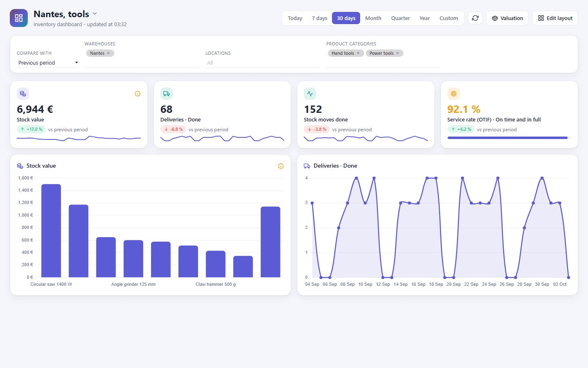Click the Claw hammer 500 g axis label
588x368 pixels.
click(x=216, y=284)
